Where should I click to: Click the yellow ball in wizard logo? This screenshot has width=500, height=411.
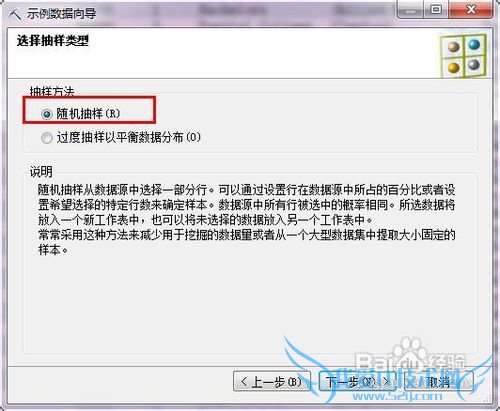coord(454,68)
